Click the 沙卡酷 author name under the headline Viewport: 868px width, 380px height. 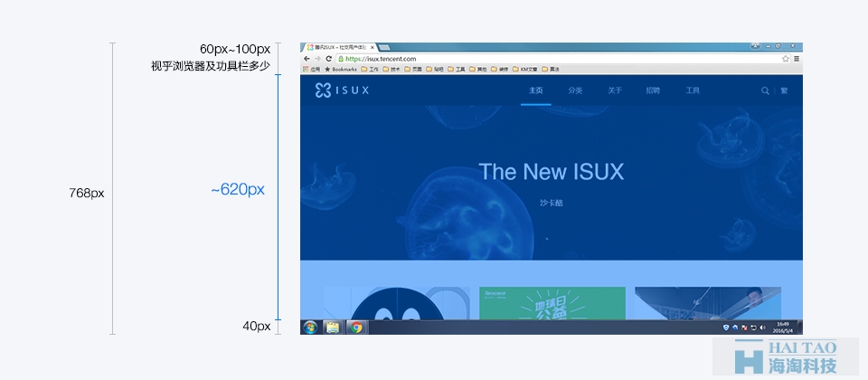click(552, 204)
